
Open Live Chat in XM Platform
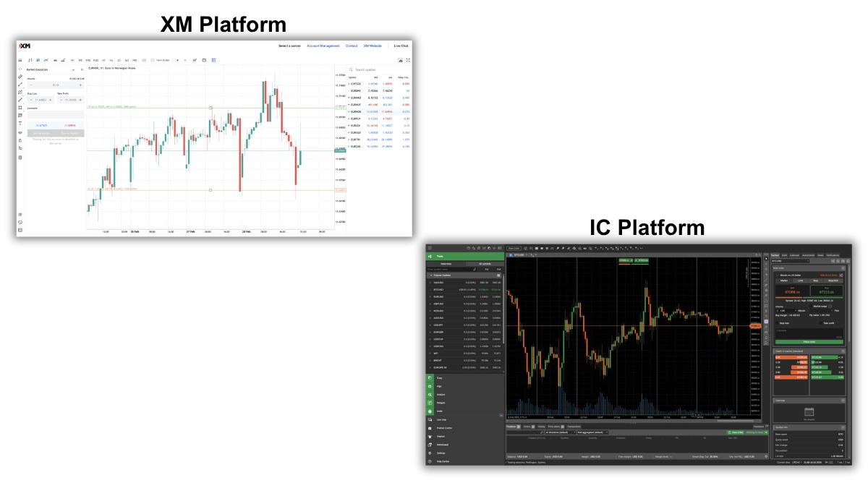coord(401,46)
